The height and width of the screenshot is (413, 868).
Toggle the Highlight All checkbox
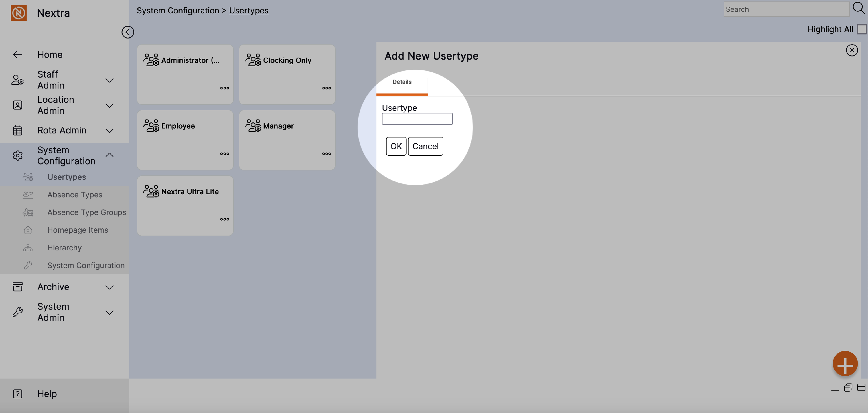pyautogui.click(x=861, y=29)
